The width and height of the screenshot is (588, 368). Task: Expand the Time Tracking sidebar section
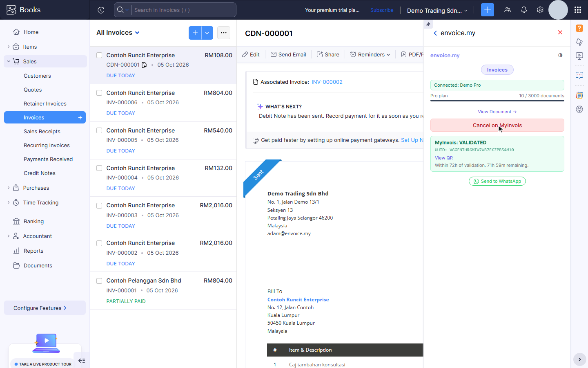pyautogui.click(x=9, y=202)
